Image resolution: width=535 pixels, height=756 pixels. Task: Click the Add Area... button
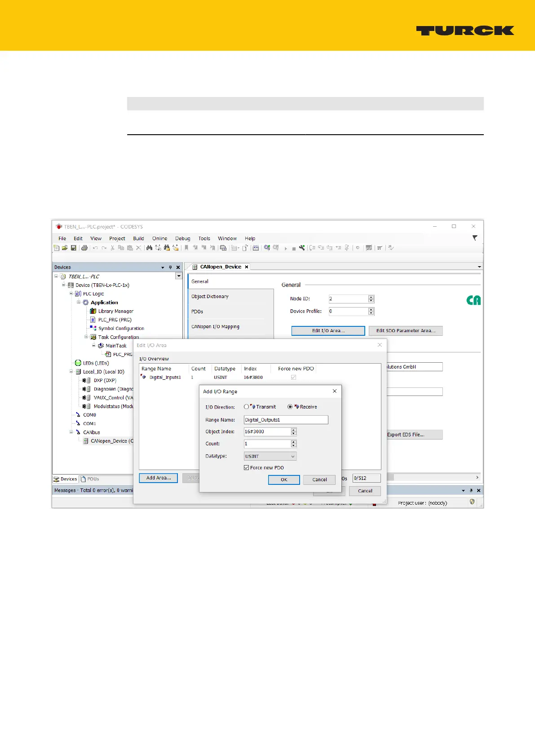pos(159,478)
